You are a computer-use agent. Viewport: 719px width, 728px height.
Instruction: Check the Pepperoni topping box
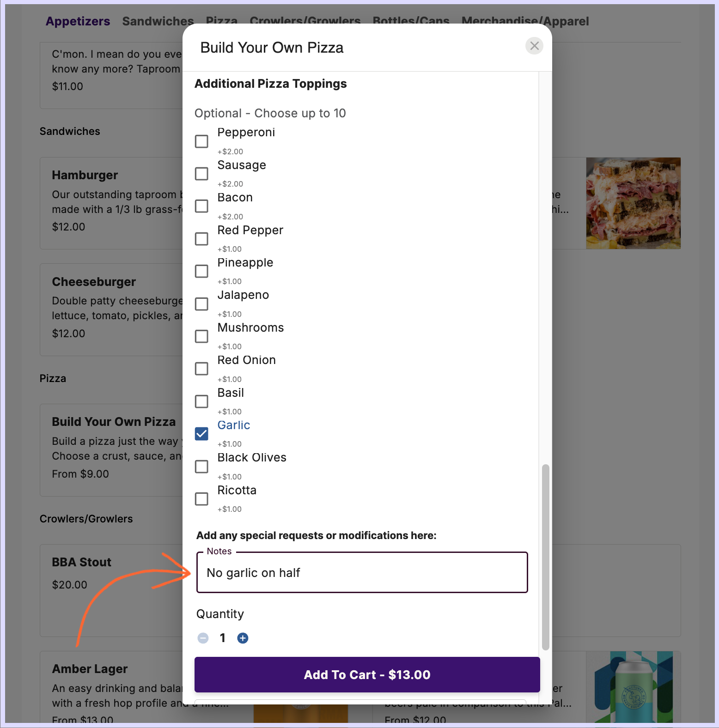(201, 141)
